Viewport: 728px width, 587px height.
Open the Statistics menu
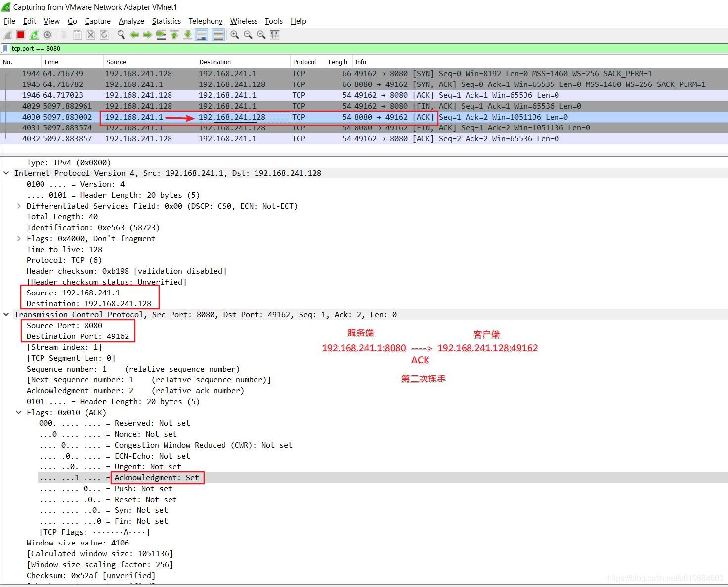tap(167, 21)
